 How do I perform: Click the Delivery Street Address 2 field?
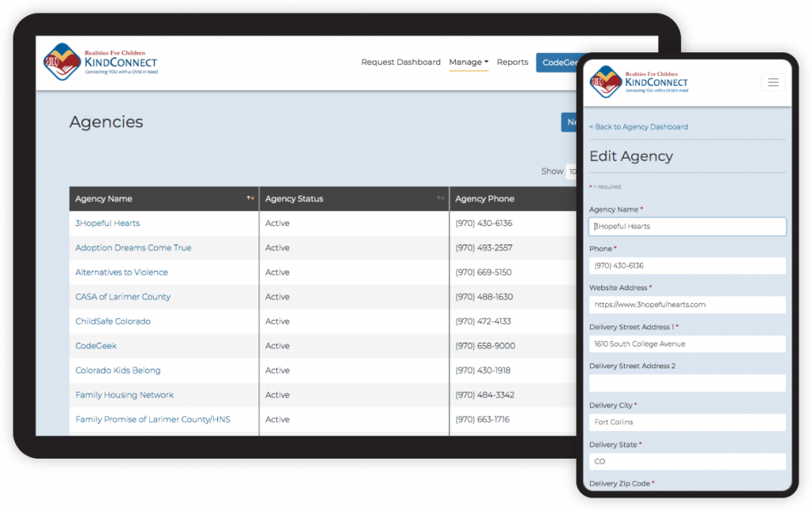688,383
